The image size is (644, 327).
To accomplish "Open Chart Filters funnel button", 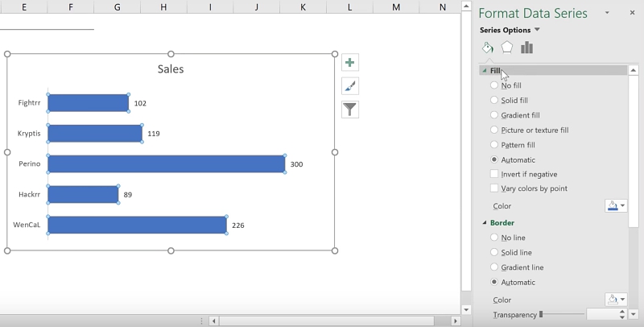I will [x=350, y=110].
